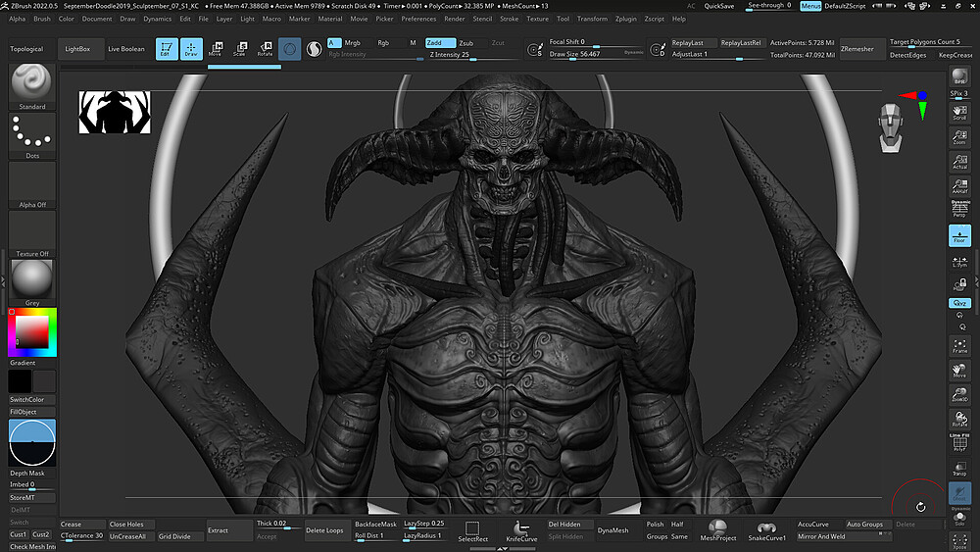
Task: Click the Scroll canvas icon
Action: click(959, 112)
